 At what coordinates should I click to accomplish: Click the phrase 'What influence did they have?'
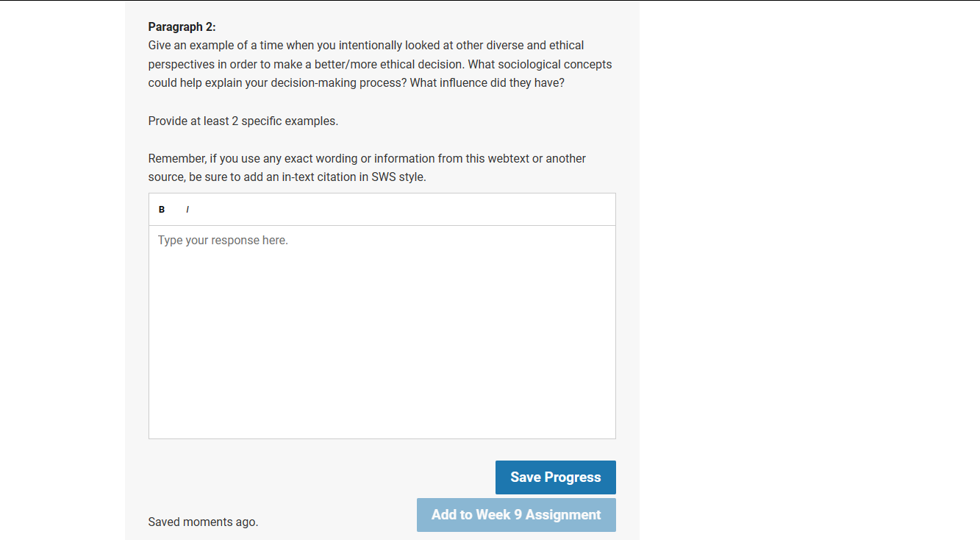[x=487, y=83]
